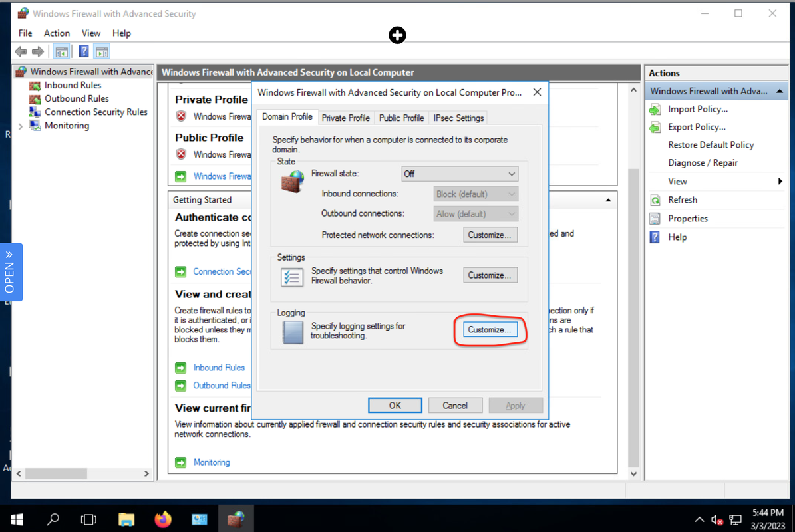The image size is (795, 532).
Task: Expand the Monitoring tree node
Action: (20, 126)
